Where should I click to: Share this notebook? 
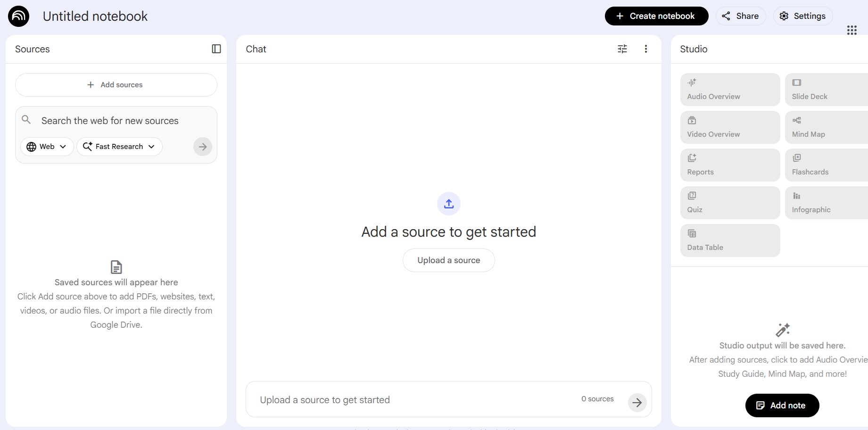[x=741, y=16]
